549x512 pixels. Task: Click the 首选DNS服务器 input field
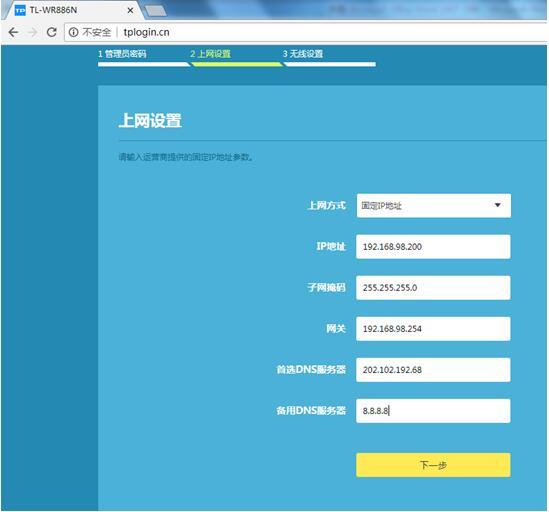433,370
